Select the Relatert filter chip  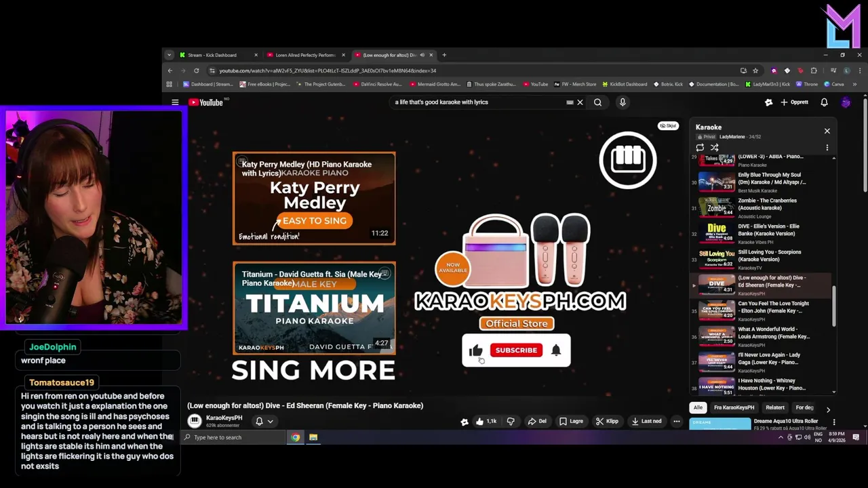tap(775, 407)
